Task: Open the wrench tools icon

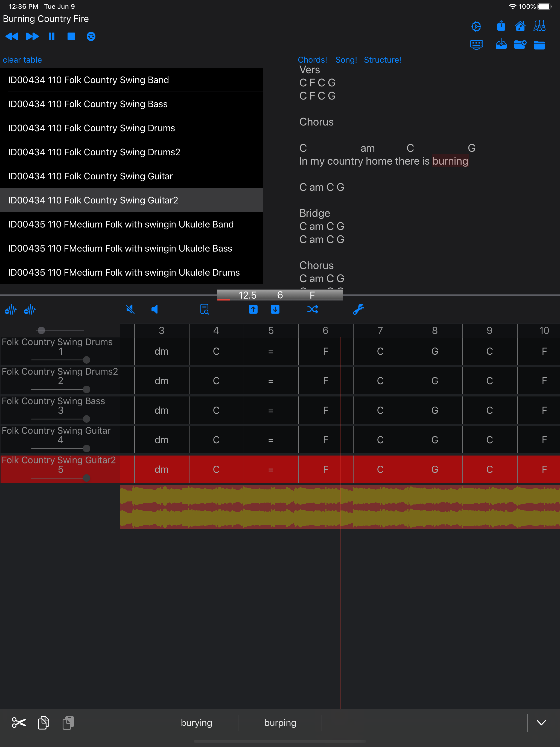Action: [x=358, y=309]
